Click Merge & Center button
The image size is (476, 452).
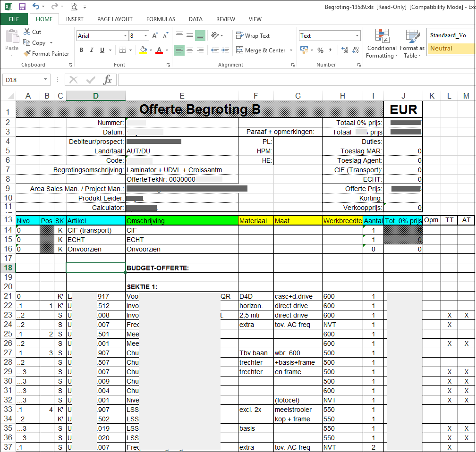[261, 50]
